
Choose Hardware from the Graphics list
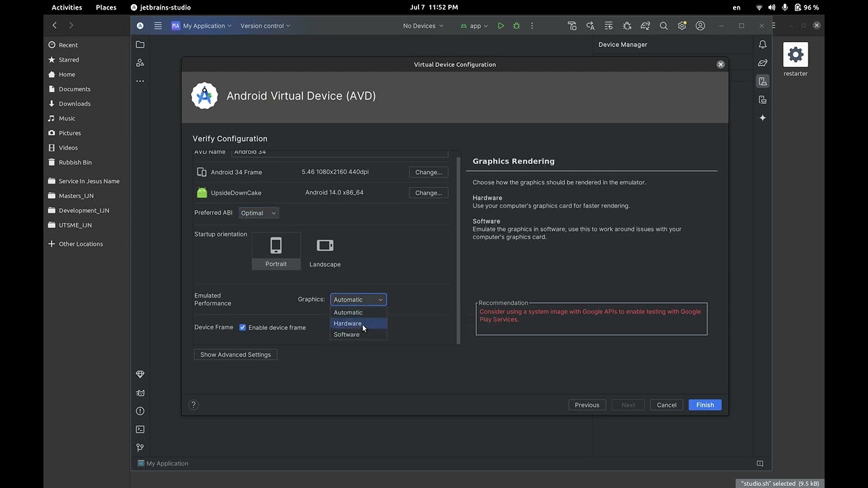(x=348, y=323)
